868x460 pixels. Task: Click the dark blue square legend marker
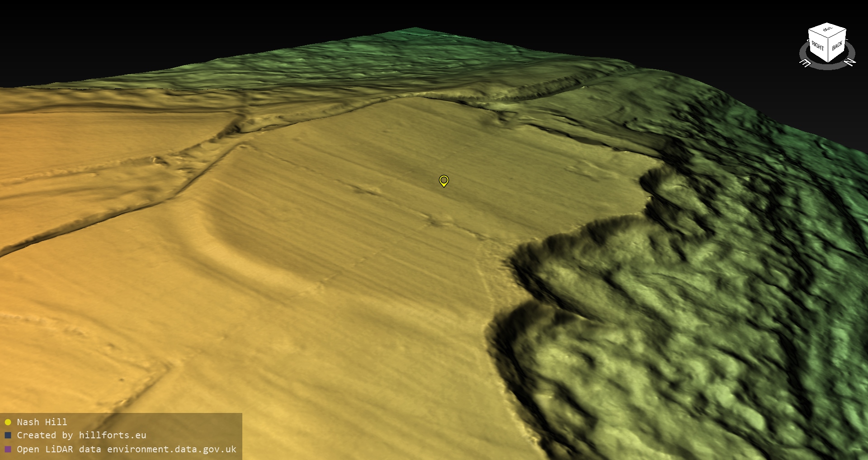(x=8, y=435)
